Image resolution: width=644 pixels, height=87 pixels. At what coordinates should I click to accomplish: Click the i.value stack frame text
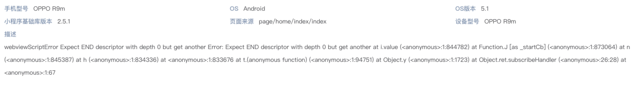coord(389,47)
